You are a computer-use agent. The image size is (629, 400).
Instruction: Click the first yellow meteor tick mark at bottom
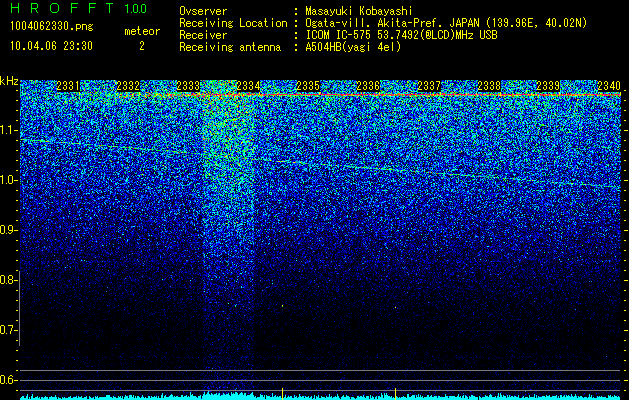pos(283,393)
